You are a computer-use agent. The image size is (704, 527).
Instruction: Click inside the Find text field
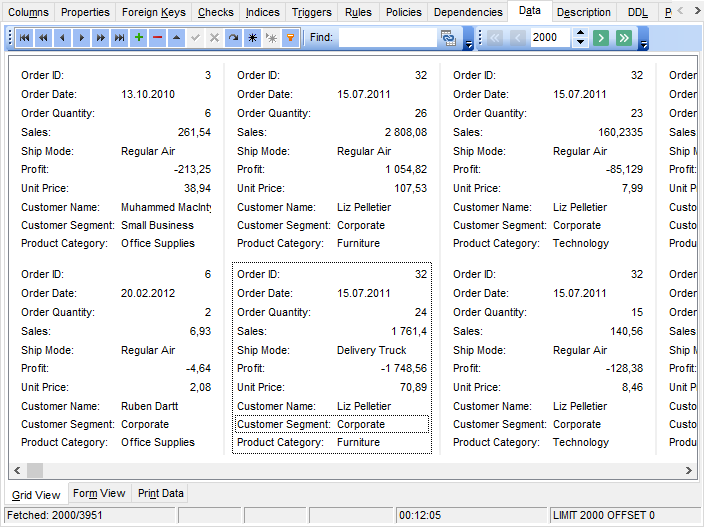(x=387, y=38)
